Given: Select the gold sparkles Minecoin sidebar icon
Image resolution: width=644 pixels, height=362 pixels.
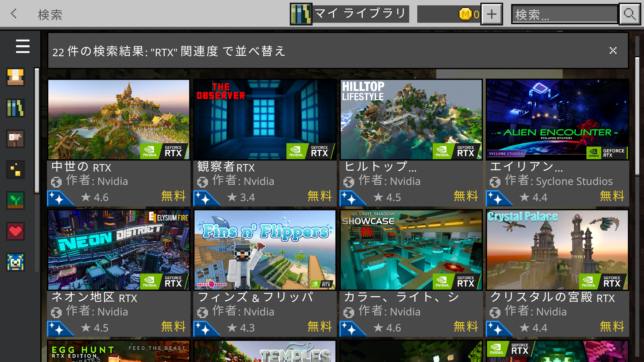Looking at the screenshot, I should pyautogui.click(x=16, y=170).
